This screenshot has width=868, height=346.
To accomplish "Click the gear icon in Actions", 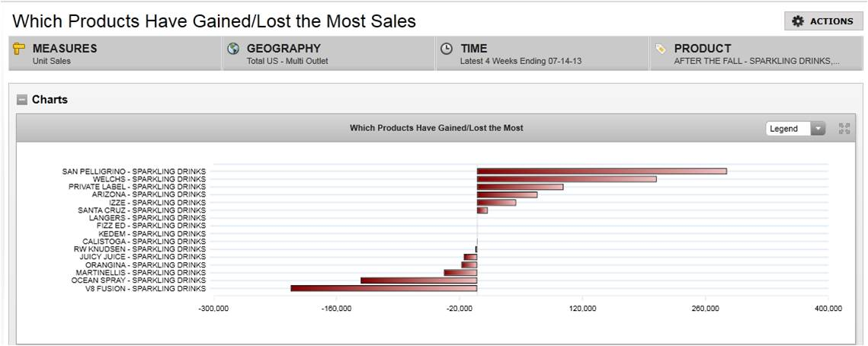I will [798, 21].
